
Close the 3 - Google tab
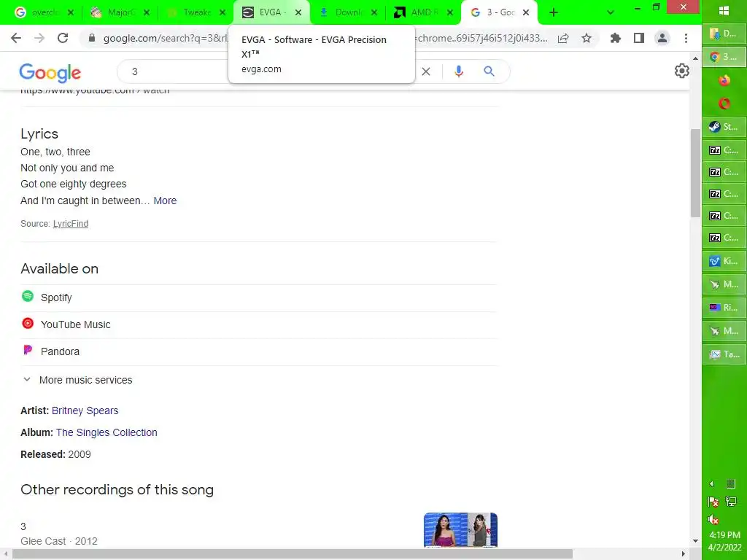click(526, 12)
